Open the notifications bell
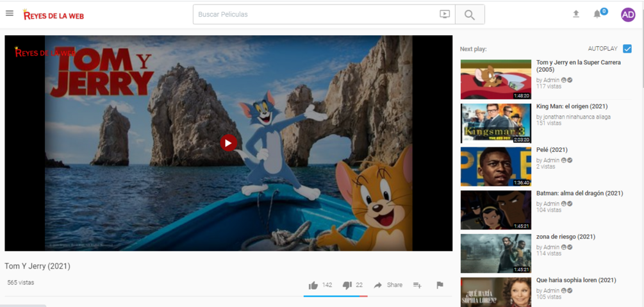The height and width of the screenshot is (307, 644). coord(597,14)
